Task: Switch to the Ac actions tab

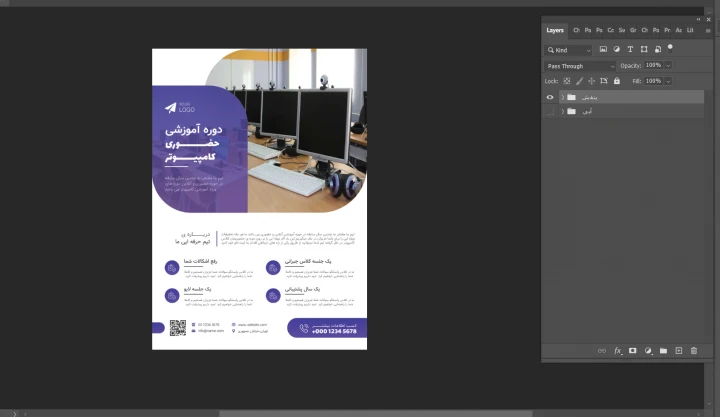Action: coord(679,30)
